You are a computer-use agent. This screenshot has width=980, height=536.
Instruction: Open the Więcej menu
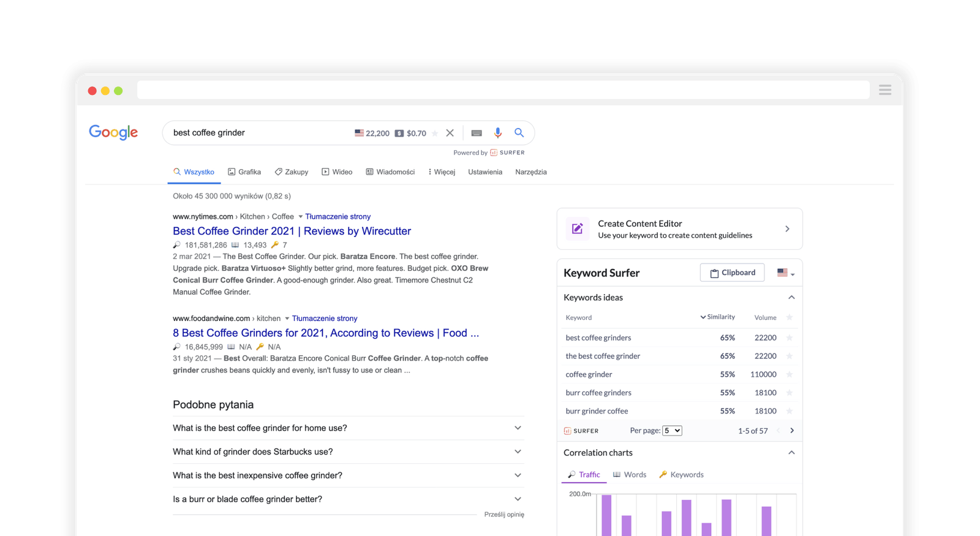click(442, 172)
